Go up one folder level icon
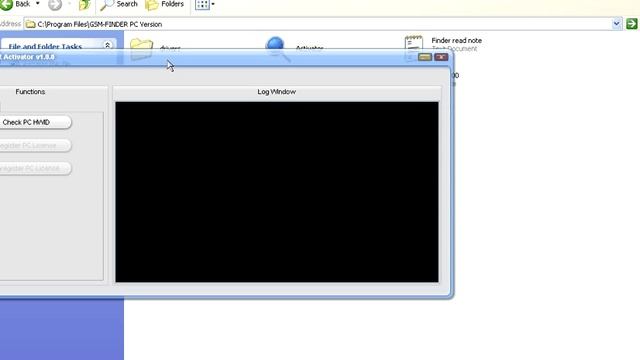 pyautogui.click(x=84, y=5)
